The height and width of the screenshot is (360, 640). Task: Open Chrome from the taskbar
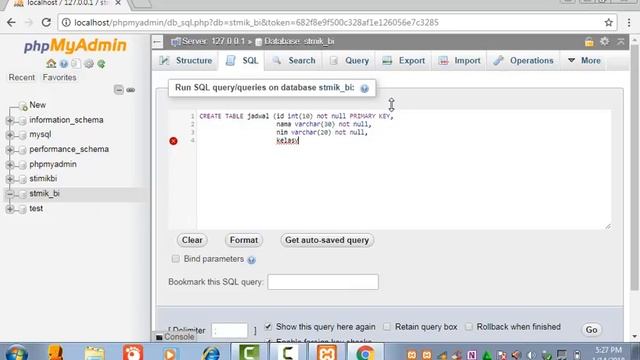pos(365,353)
